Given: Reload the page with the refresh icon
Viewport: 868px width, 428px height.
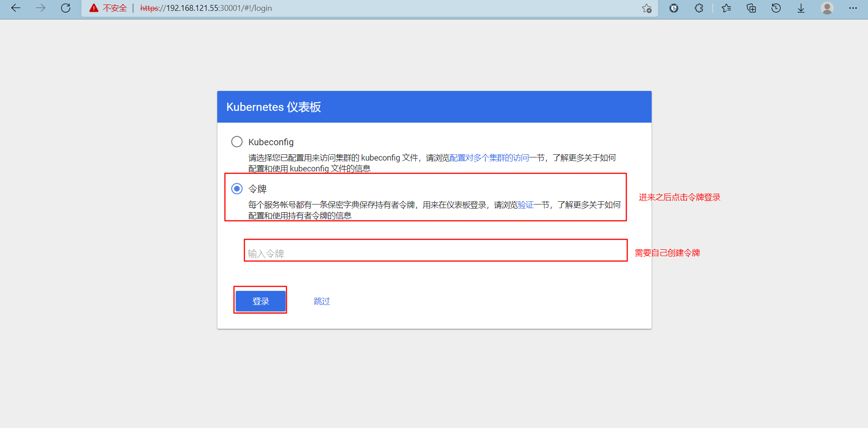Looking at the screenshot, I should click(x=66, y=8).
